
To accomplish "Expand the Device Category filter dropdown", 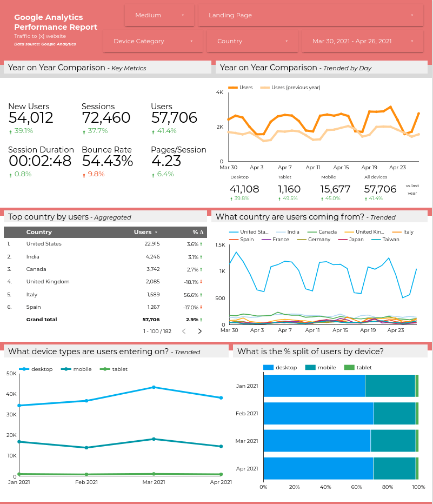I will pos(152,41).
